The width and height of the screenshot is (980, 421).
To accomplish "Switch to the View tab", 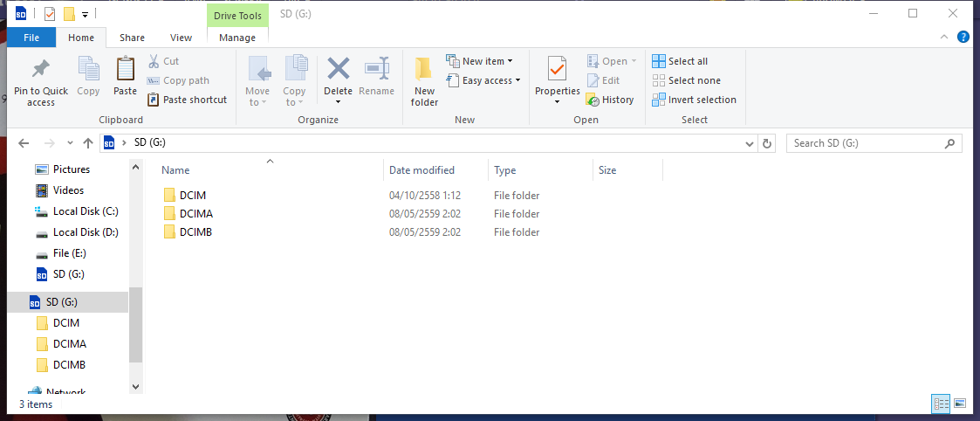I will pos(182,38).
